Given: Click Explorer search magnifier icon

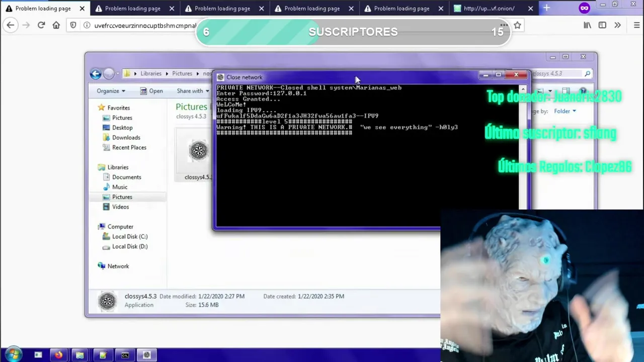Looking at the screenshot, I should [x=587, y=73].
